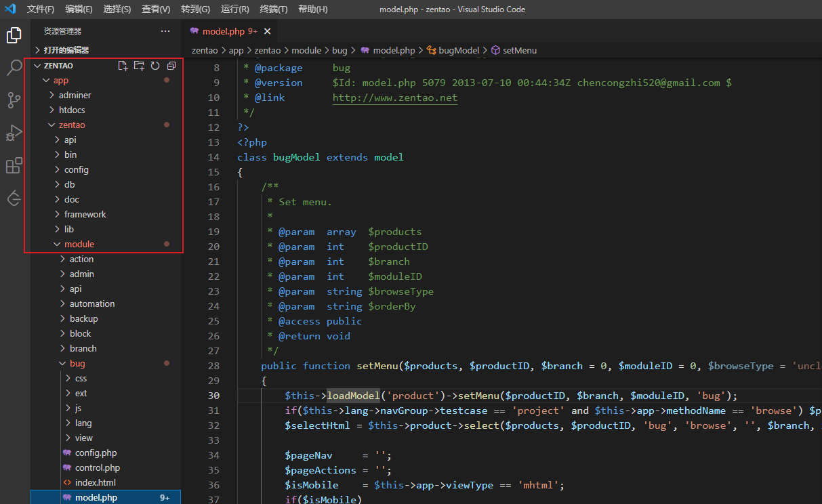Click the VS Code logo in title bar

click(x=10, y=9)
